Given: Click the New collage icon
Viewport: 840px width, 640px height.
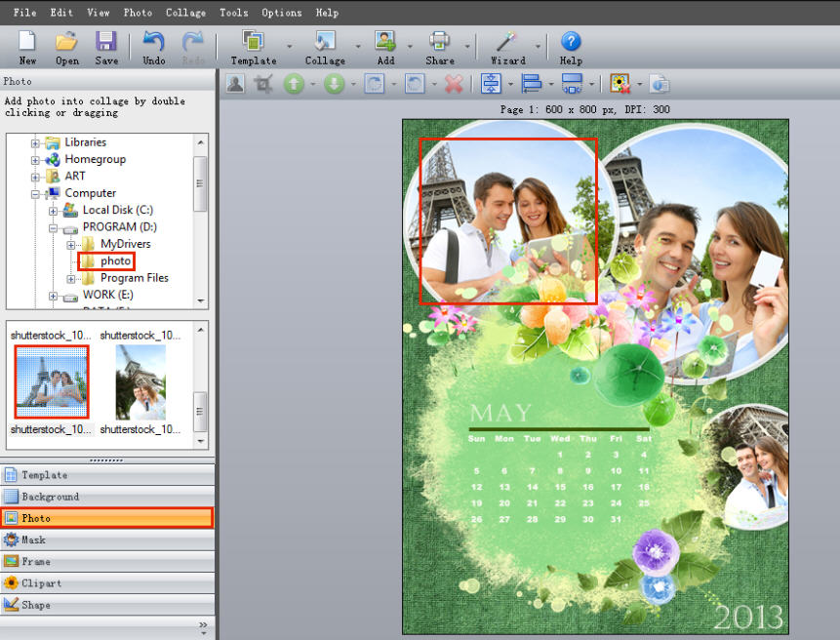Looking at the screenshot, I should tap(27, 42).
